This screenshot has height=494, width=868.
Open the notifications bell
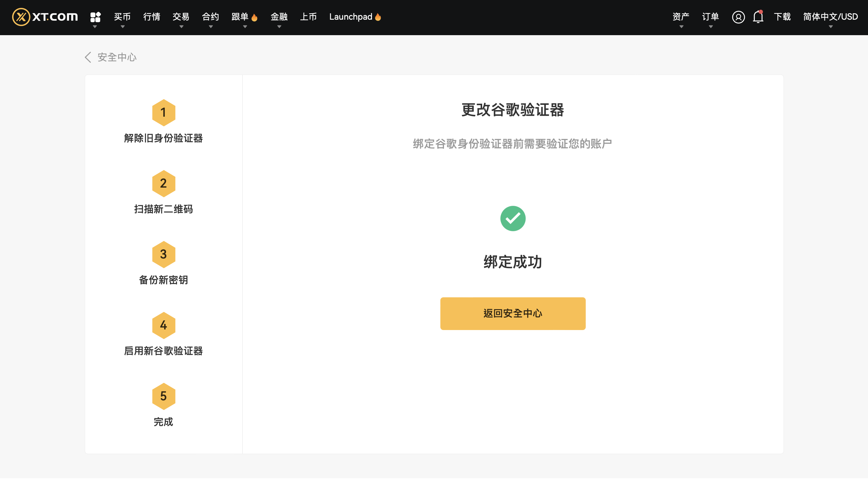[758, 17]
